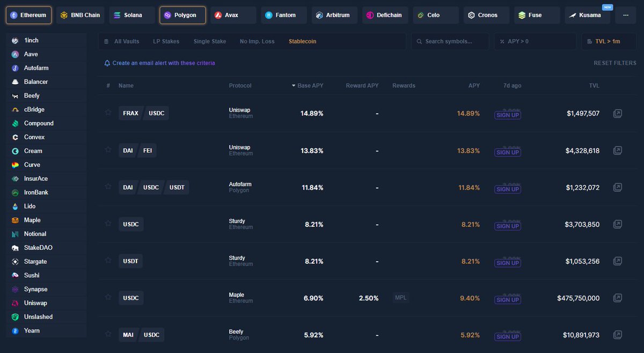Open external link for DAI USDC USDT vault
The height and width of the screenshot is (353, 644).
tap(618, 187)
